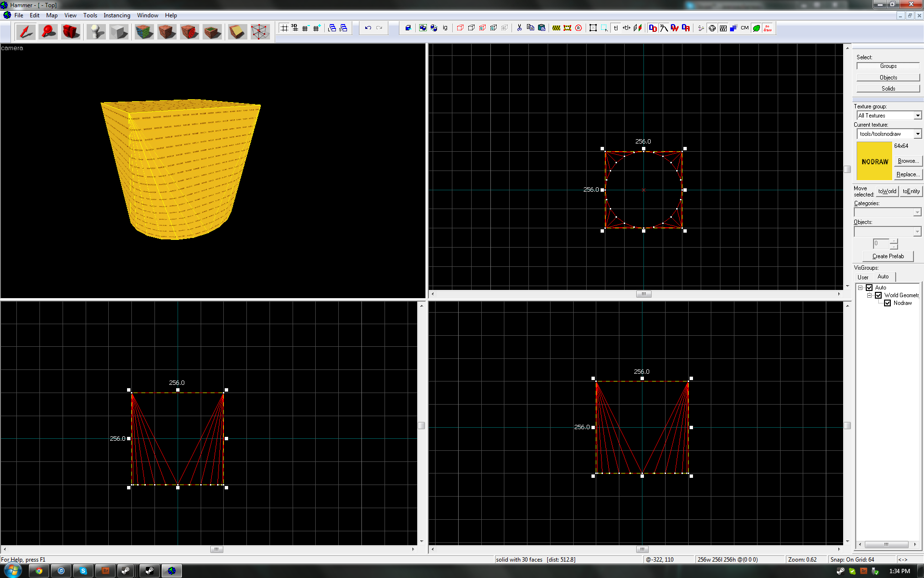The image size is (924, 578).
Task: Toggle the Cordon bounds icon
Action: (x=556, y=28)
